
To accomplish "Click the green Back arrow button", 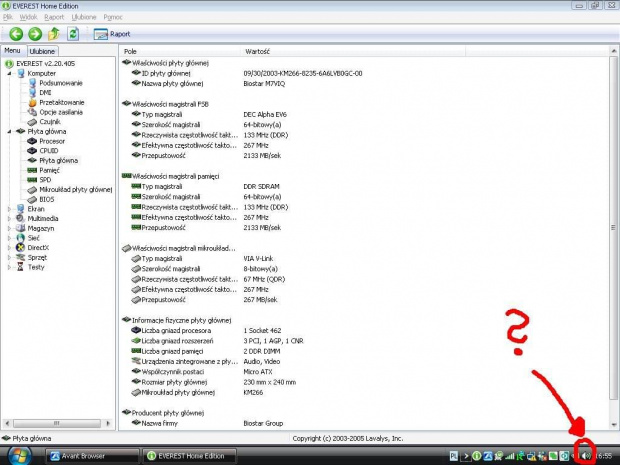I will point(16,34).
